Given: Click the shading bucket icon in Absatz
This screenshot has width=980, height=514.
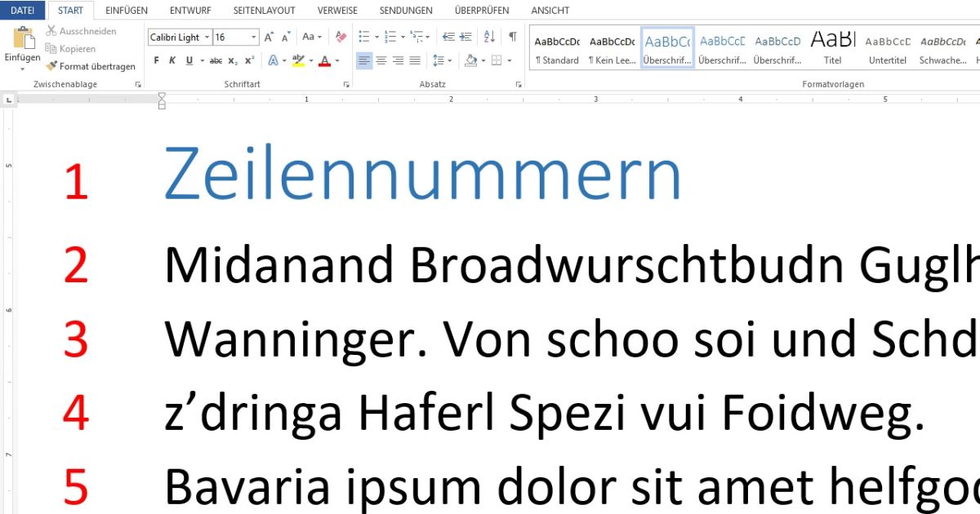Looking at the screenshot, I should point(470,60).
